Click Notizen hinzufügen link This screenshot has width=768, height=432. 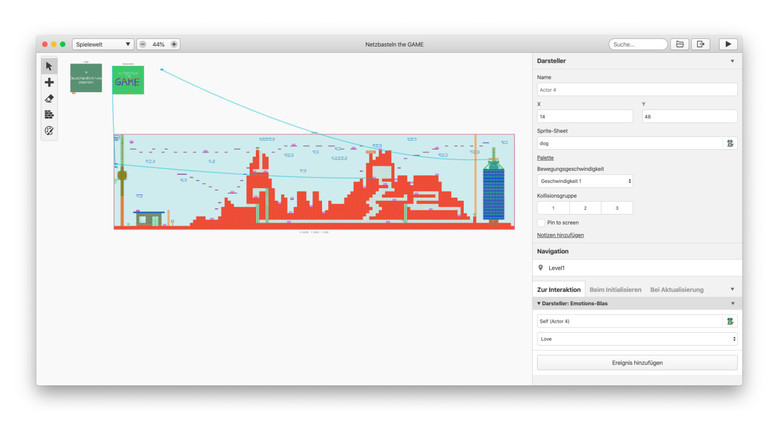point(560,235)
